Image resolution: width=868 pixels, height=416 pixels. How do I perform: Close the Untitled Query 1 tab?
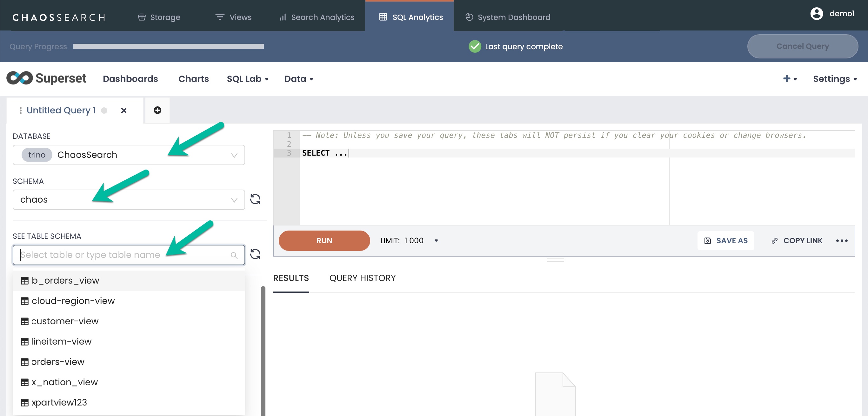pos(124,111)
